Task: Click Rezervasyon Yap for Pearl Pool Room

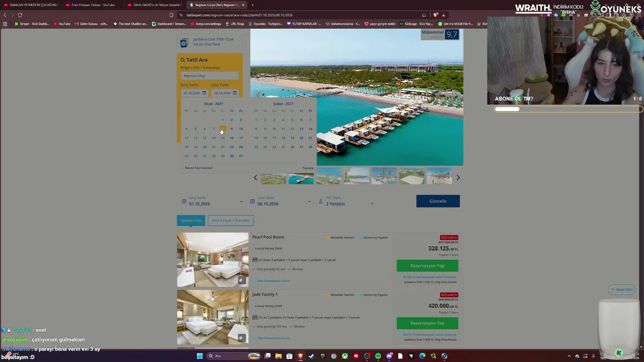Action: (x=427, y=265)
